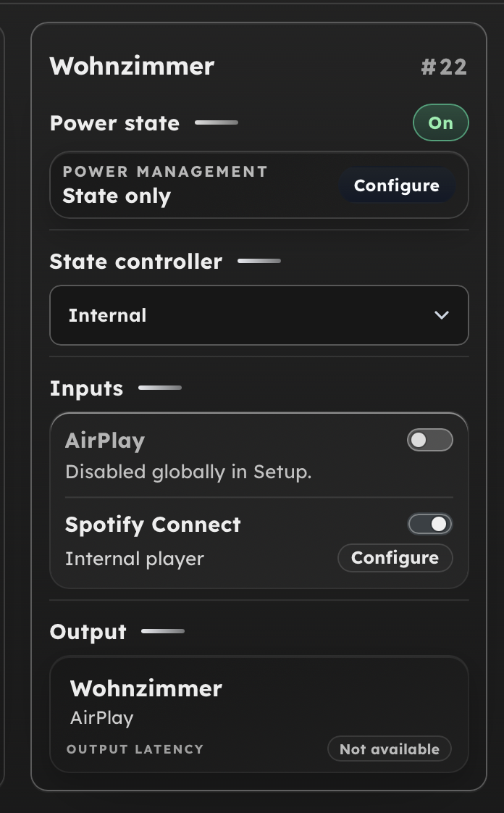Click the State controller section heading
The height and width of the screenshot is (813, 504).
(135, 261)
